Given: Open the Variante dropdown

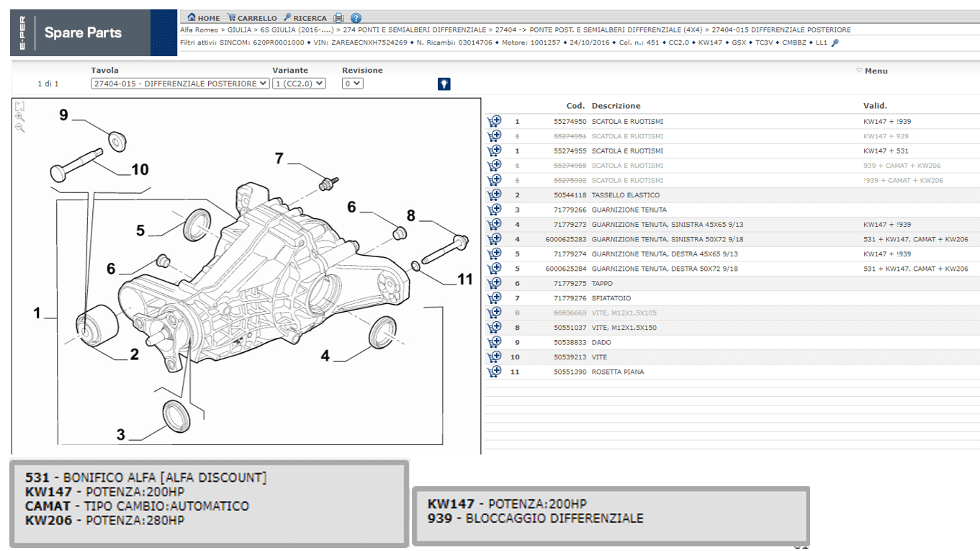Looking at the screenshot, I should point(299,84).
